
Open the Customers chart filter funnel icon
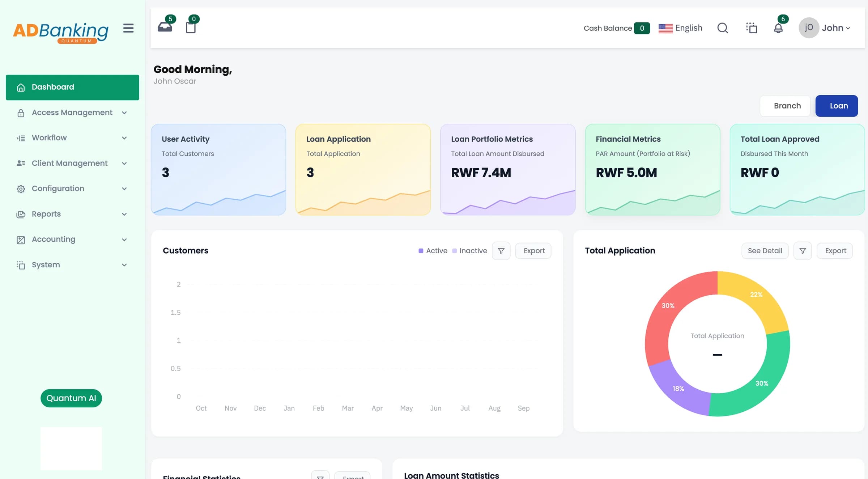tap(501, 251)
